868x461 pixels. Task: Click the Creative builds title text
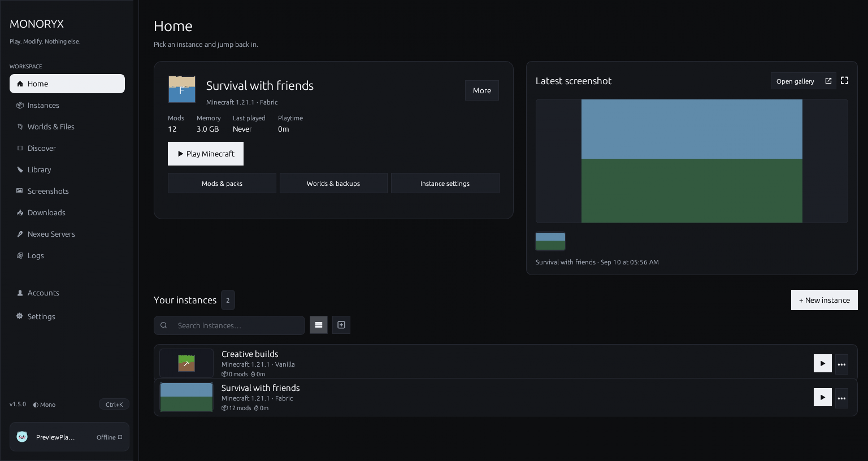(250, 354)
